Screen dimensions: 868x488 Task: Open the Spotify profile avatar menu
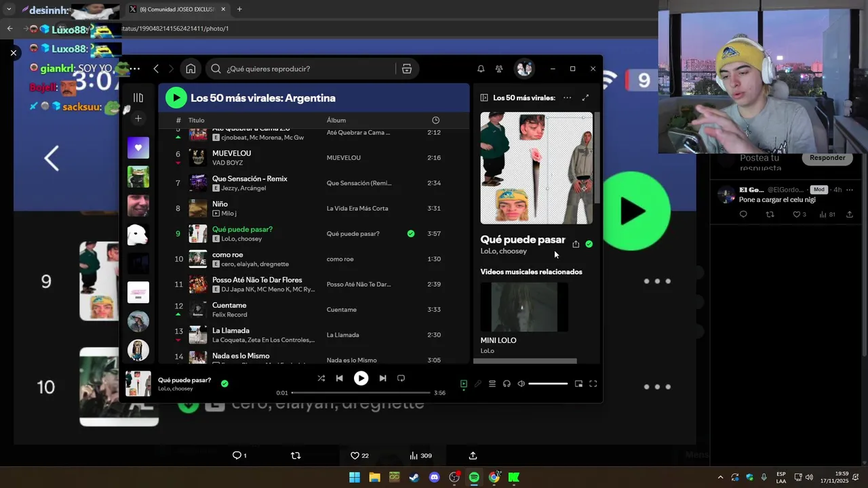click(x=524, y=68)
